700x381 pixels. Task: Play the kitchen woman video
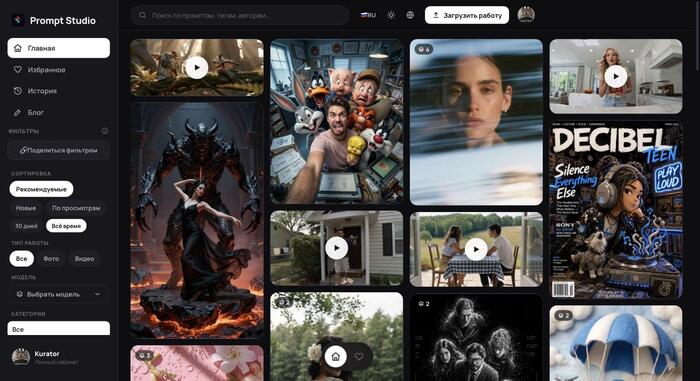point(616,76)
